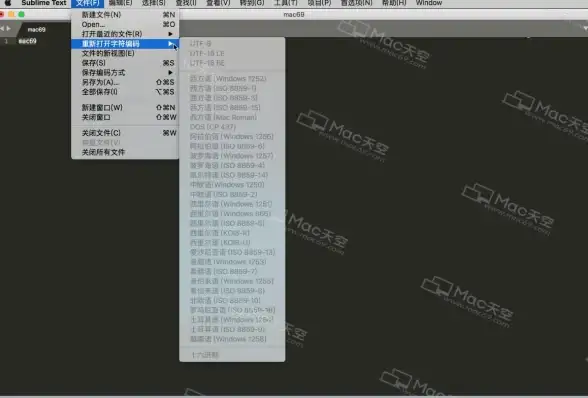
Task: Select the ISO 8859-3 encoding
Action: pyautogui.click(x=232, y=98)
